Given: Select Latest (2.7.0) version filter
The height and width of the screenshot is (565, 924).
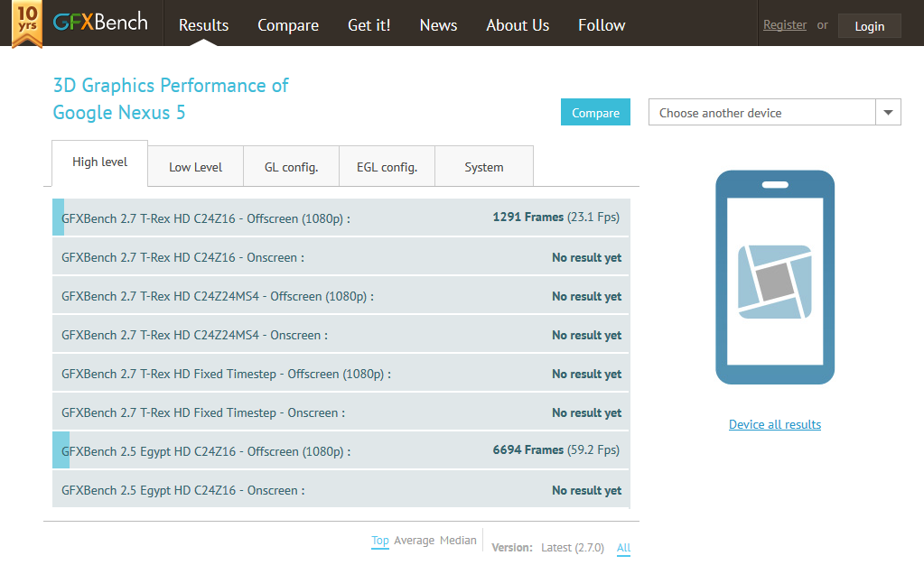Looking at the screenshot, I should point(573,547).
